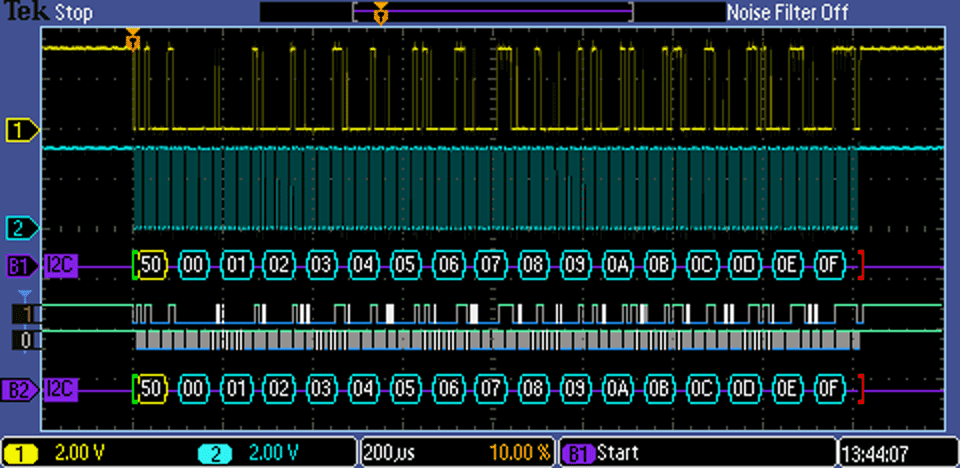Screen dimensions: 960x468
Task: Click the B2 data packet 05
Action: coord(406,388)
